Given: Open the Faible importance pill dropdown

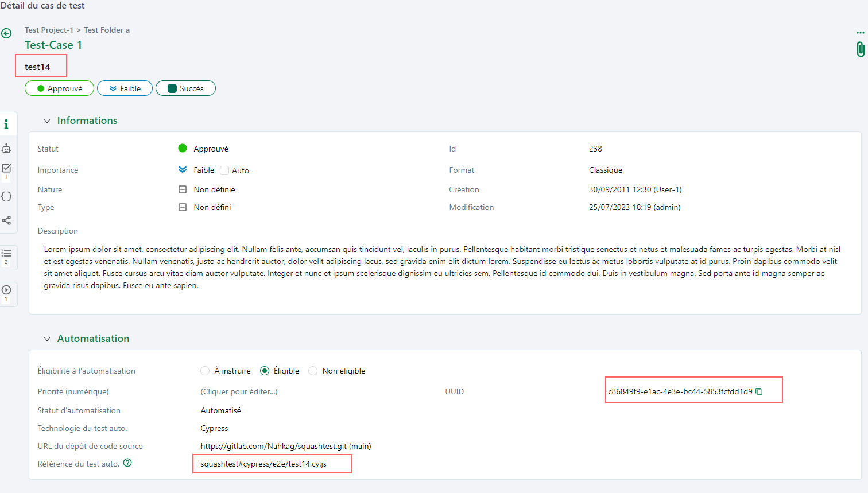Looking at the screenshot, I should click(125, 88).
